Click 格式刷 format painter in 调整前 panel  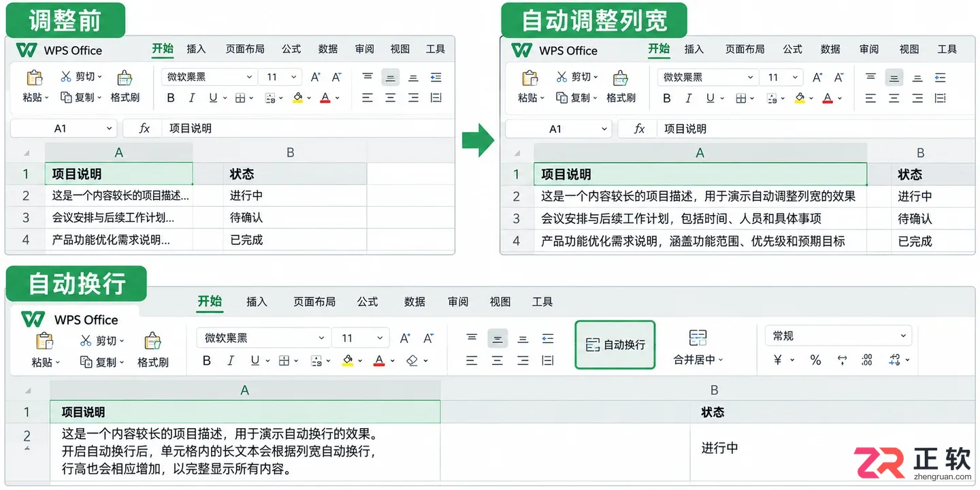pos(125,86)
